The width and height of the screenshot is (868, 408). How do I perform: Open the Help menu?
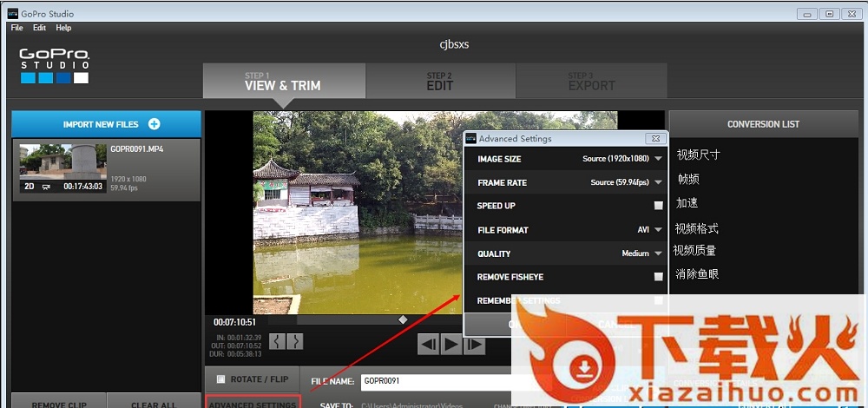(x=63, y=28)
